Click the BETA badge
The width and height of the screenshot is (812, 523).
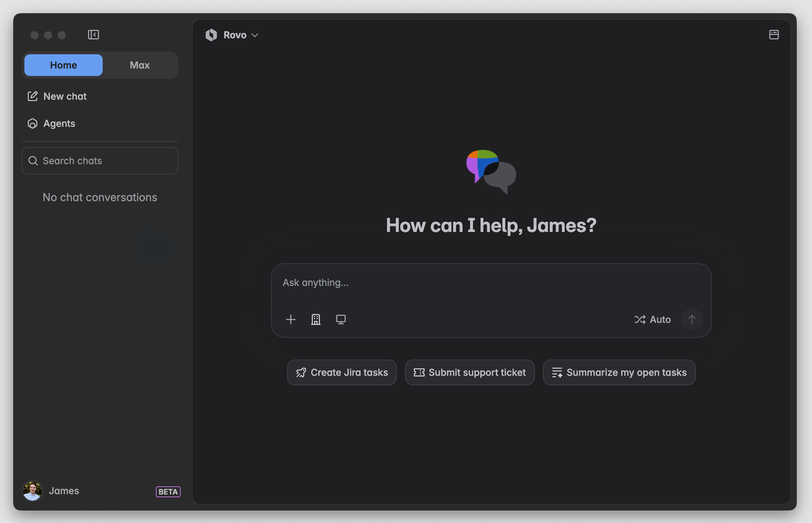[168, 492]
